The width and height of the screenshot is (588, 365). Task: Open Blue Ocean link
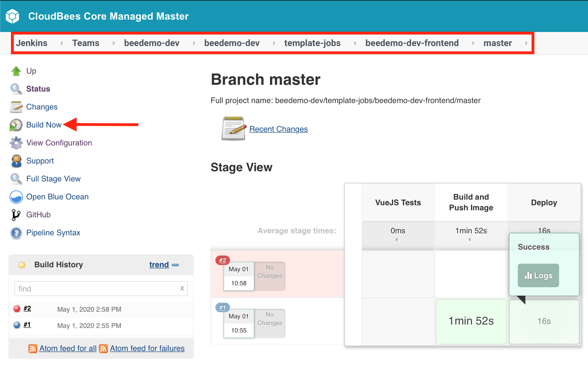[x=57, y=197]
